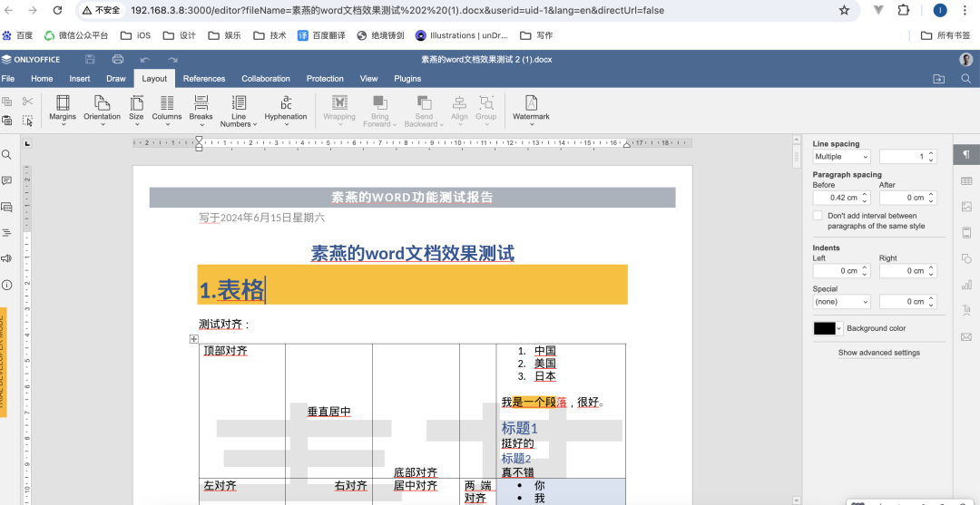Open the 所有书签 bookmarks folder

point(946,35)
